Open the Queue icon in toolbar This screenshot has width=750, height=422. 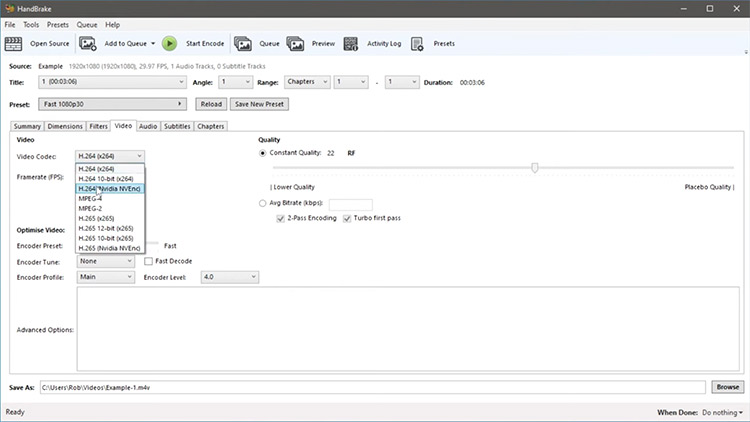click(243, 44)
